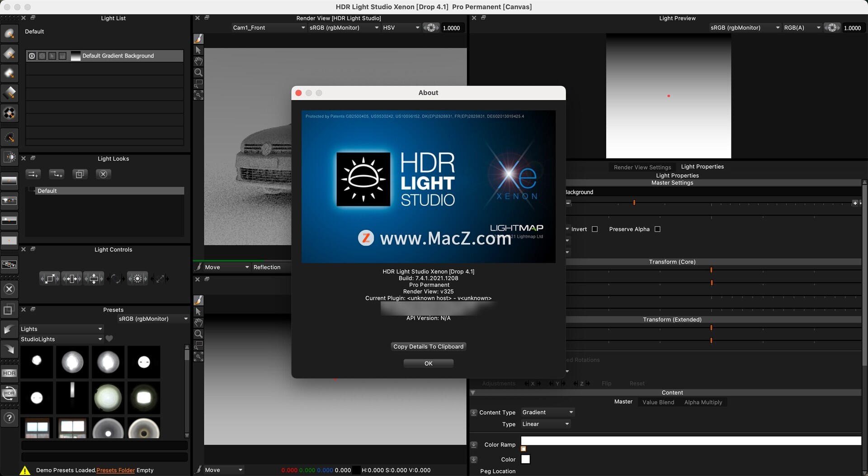
Task: Select the Master content tab
Action: coord(623,402)
